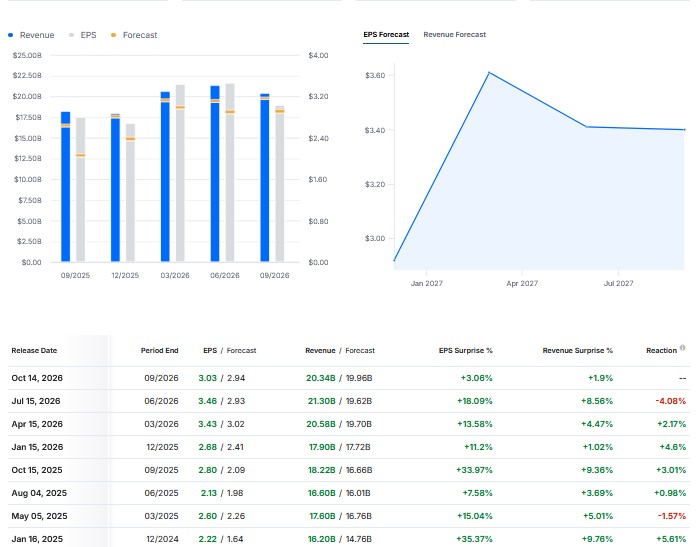Image resolution: width=700 pixels, height=547 pixels.
Task: Click the -4.08% reaction value
Action: coord(671,401)
